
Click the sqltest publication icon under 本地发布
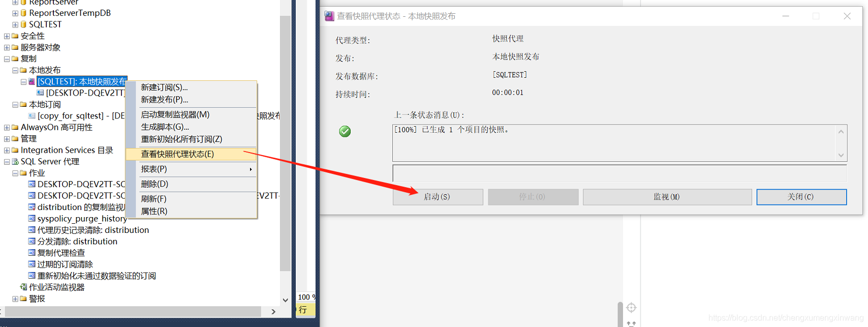(32, 81)
